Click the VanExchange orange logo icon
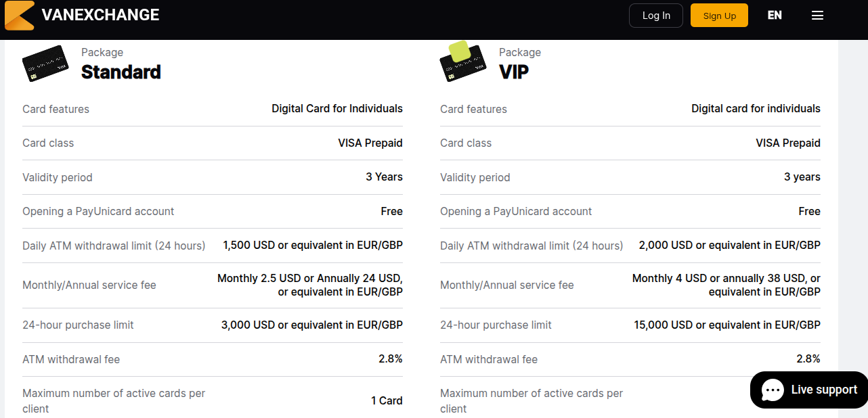The image size is (868, 418). click(x=19, y=16)
